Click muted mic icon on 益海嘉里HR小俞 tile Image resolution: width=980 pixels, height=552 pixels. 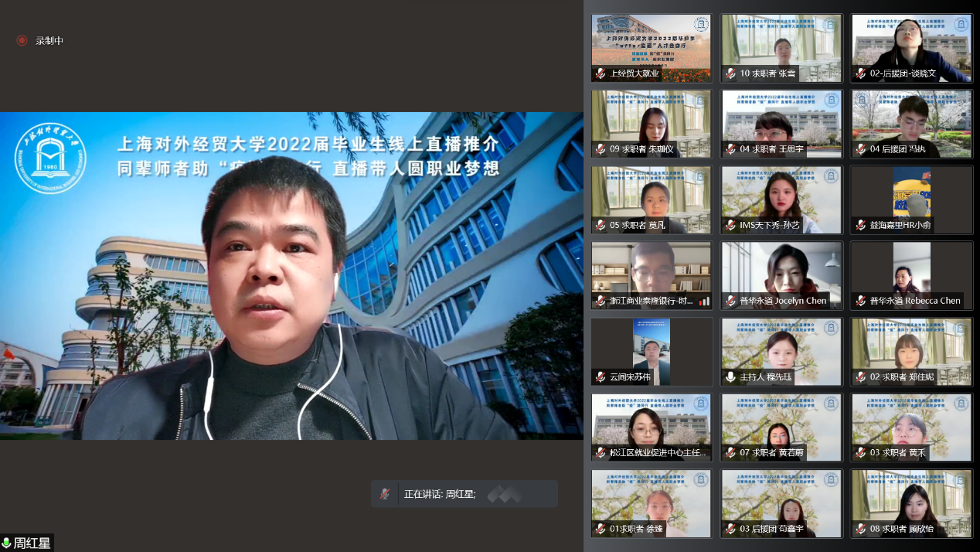[860, 225]
